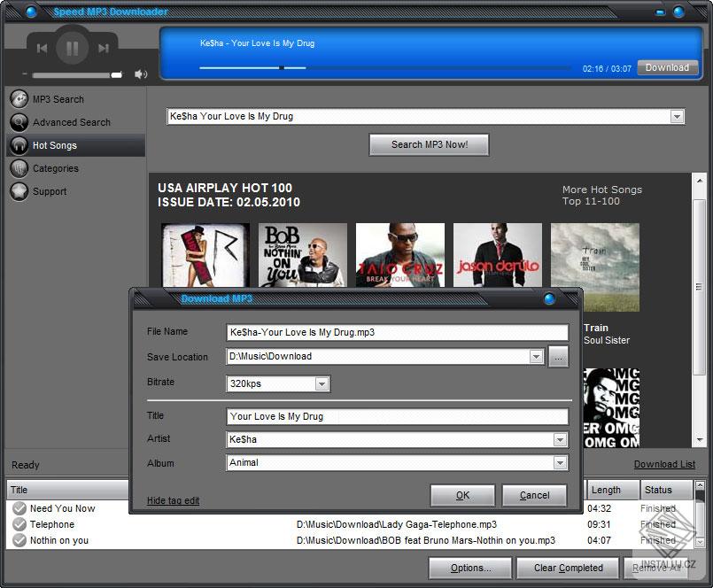Click the Hot Songs headphones icon
This screenshot has height=588, width=713.
tap(19, 144)
